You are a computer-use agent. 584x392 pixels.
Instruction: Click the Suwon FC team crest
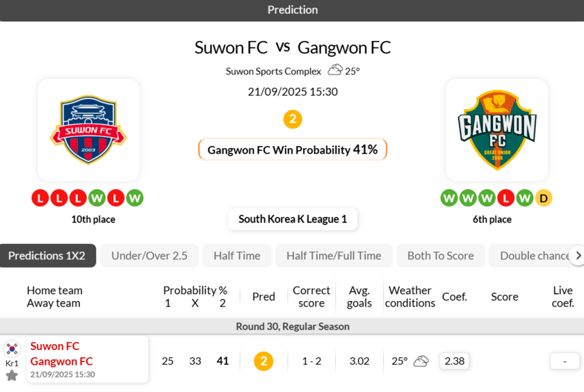[x=88, y=130]
